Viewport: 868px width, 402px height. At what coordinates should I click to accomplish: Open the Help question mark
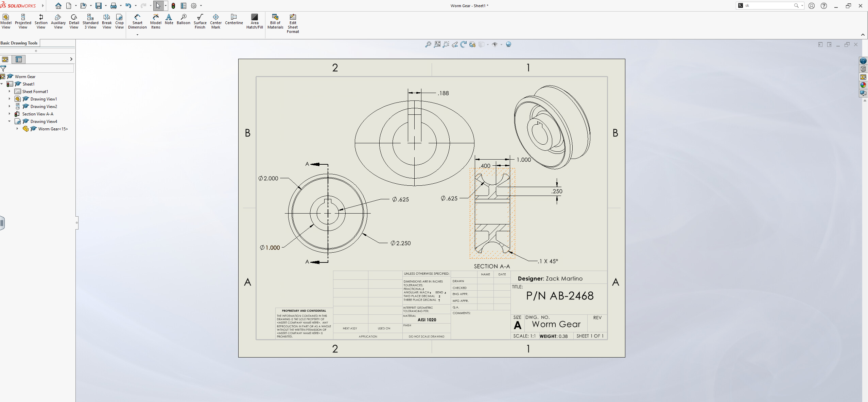(824, 6)
